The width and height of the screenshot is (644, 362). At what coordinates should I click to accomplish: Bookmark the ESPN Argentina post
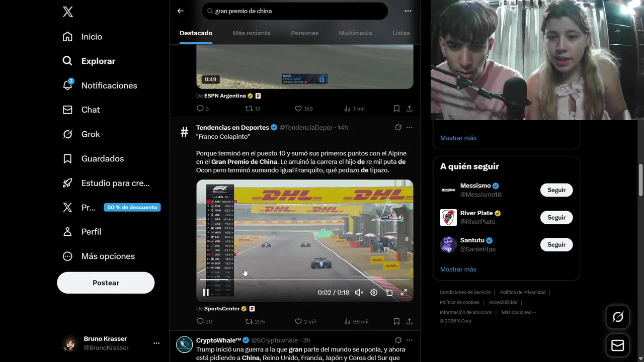[x=396, y=109]
